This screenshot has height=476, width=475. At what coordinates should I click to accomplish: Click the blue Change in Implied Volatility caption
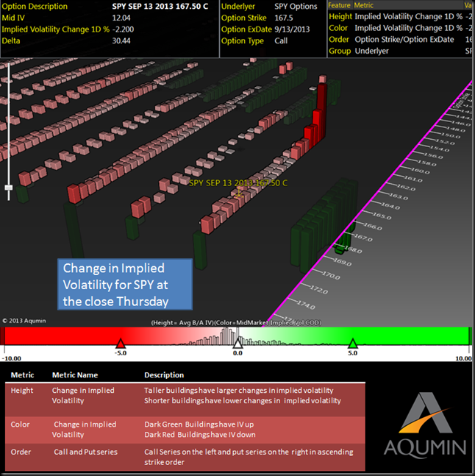pyautogui.click(x=125, y=284)
